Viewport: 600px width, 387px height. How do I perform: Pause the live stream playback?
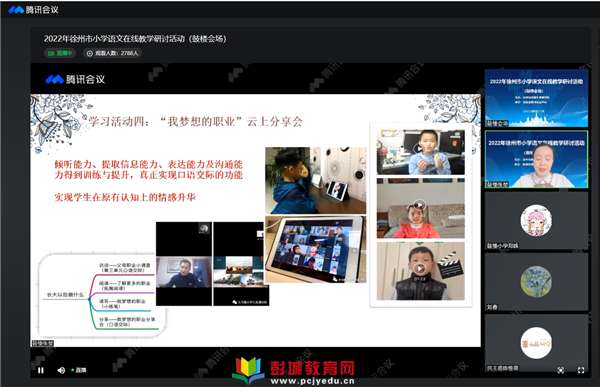41,370
